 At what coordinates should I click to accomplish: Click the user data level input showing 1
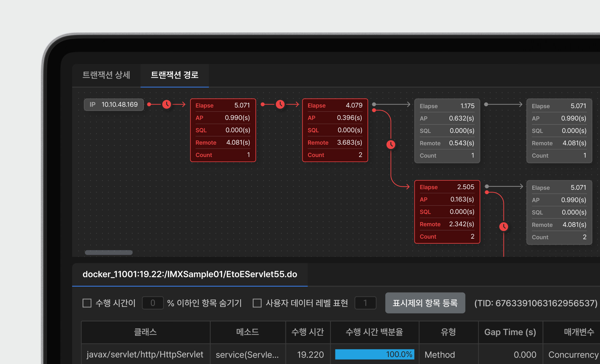point(365,303)
